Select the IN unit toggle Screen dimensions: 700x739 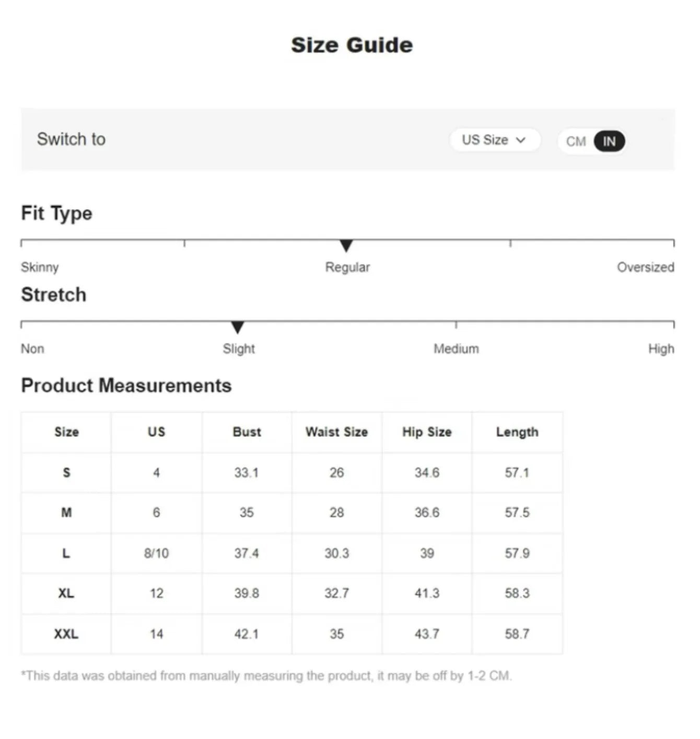click(x=609, y=141)
